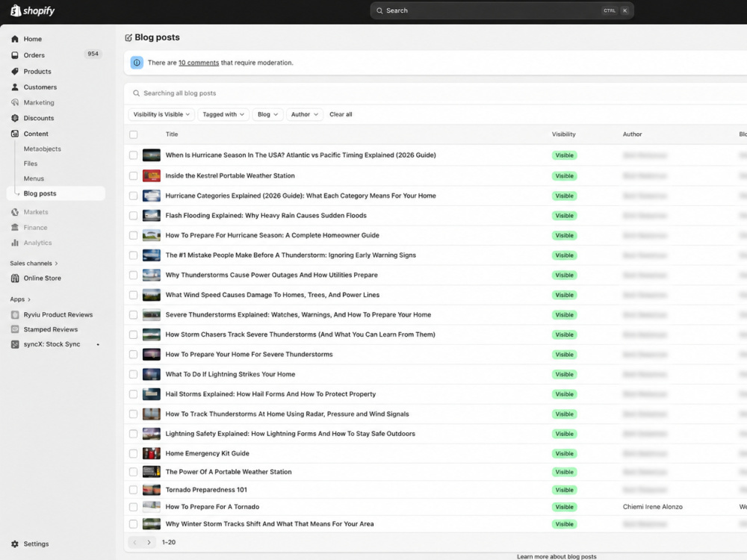Click the Marketing target icon
The image size is (747, 560).
point(15,102)
